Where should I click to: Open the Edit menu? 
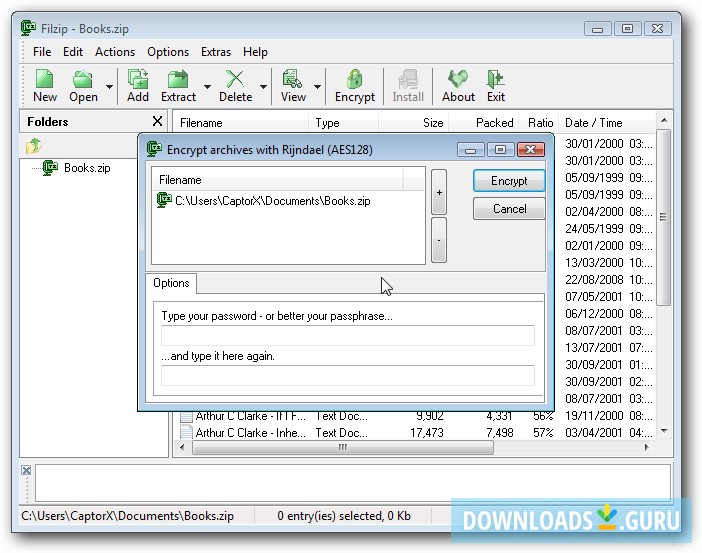[x=73, y=52]
